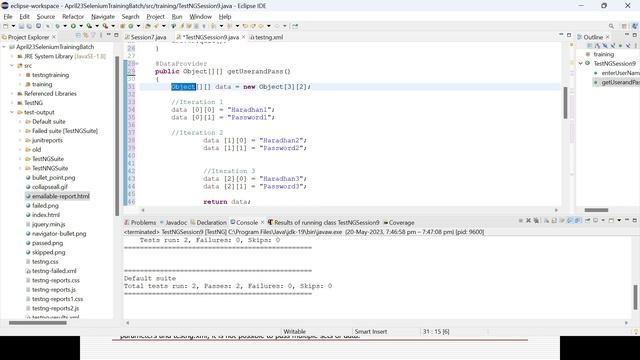Open the Problems tab
The image size is (640, 360).
tap(140, 222)
